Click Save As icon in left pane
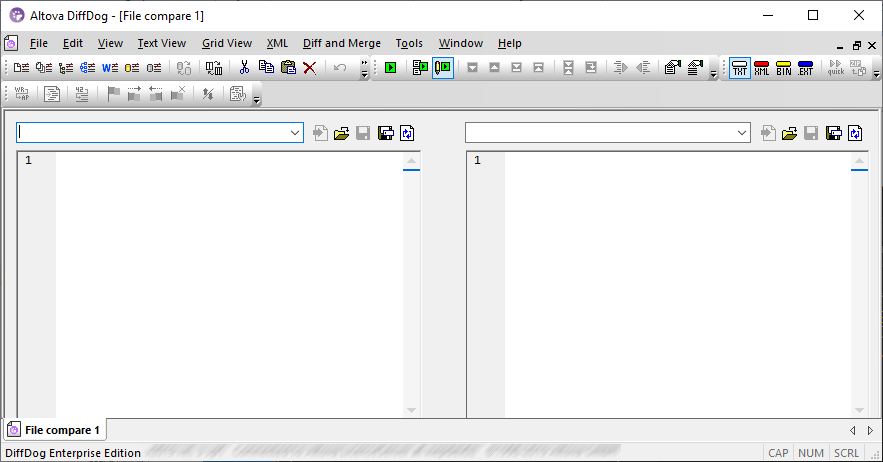This screenshot has width=883, height=462. [x=386, y=133]
